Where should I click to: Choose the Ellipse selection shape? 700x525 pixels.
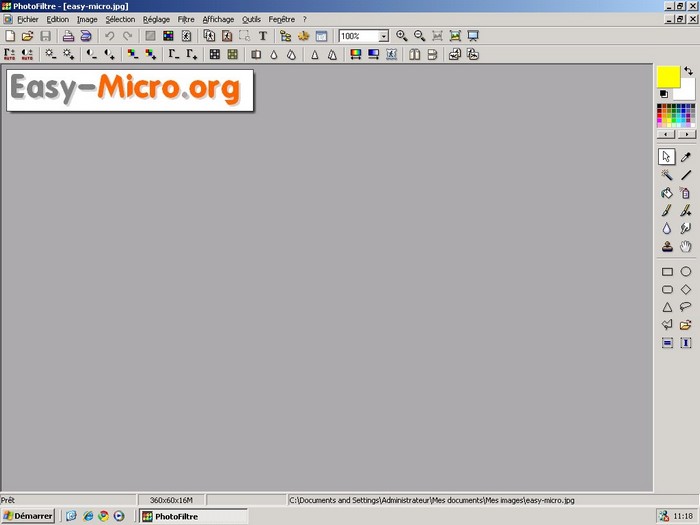pos(686,271)
